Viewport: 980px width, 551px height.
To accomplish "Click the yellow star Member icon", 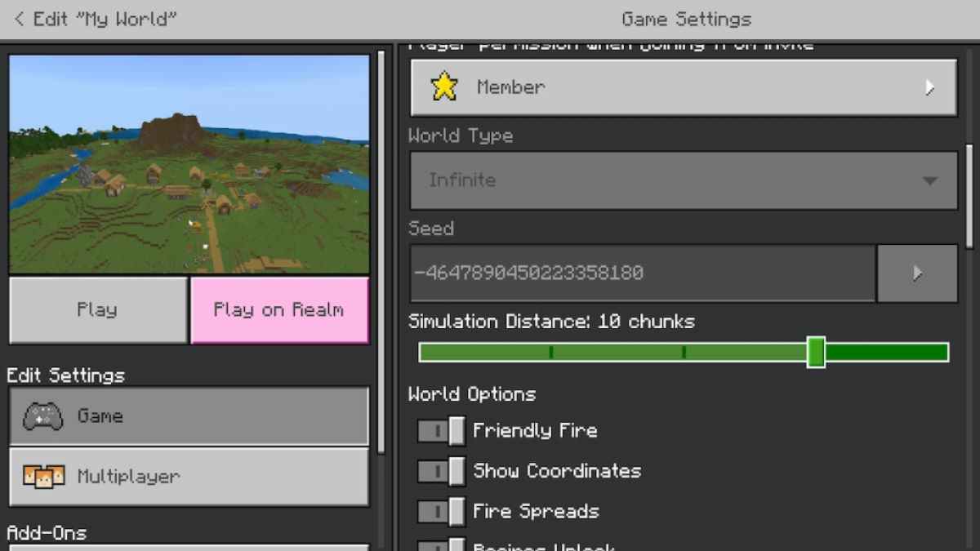I will (x=444, y=87).
